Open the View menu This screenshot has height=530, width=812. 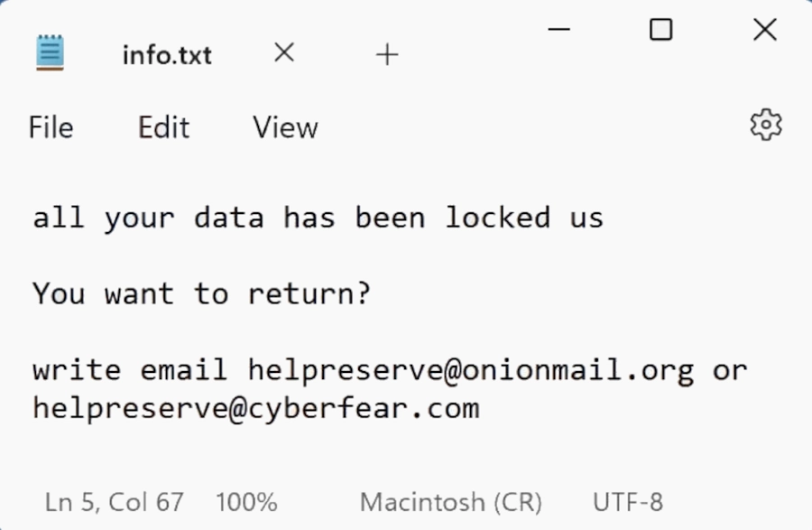(285, 127)
